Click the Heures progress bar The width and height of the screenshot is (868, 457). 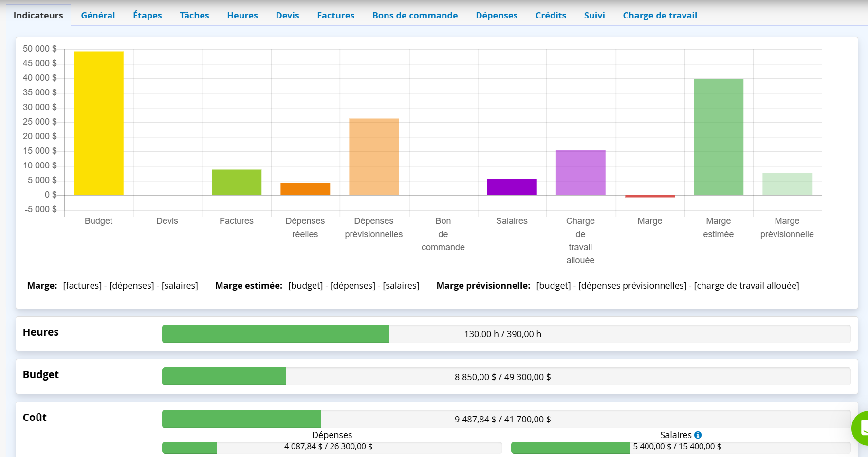(506, 334)
